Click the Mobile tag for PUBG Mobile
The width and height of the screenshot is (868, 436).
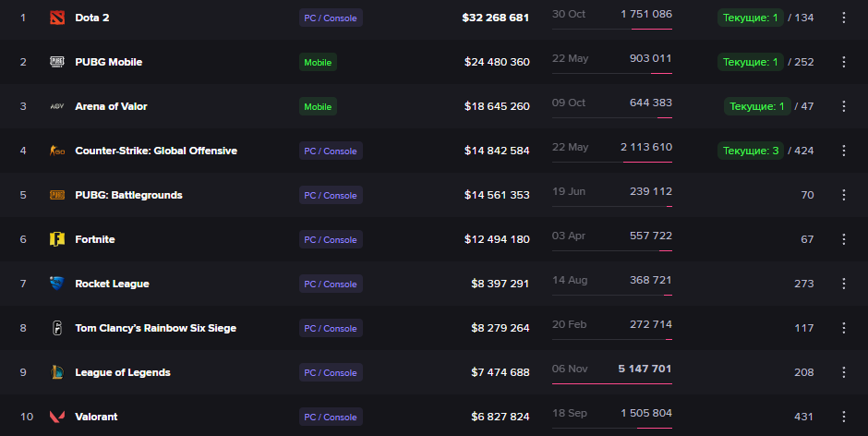[318, 62]
